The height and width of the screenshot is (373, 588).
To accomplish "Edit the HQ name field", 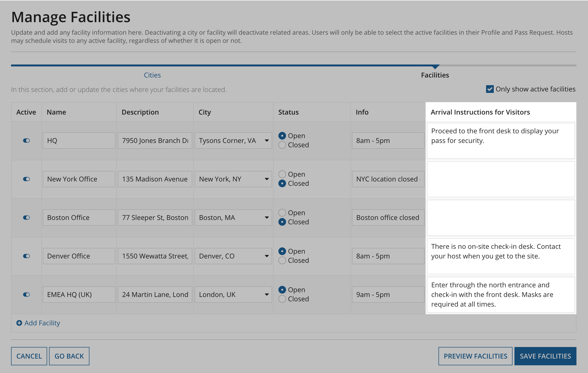I will pyautogui.click(x=79, y=141).
